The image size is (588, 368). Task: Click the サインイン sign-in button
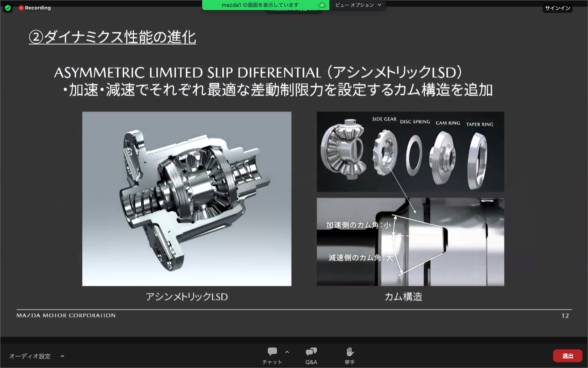click(x=557, y=8)
